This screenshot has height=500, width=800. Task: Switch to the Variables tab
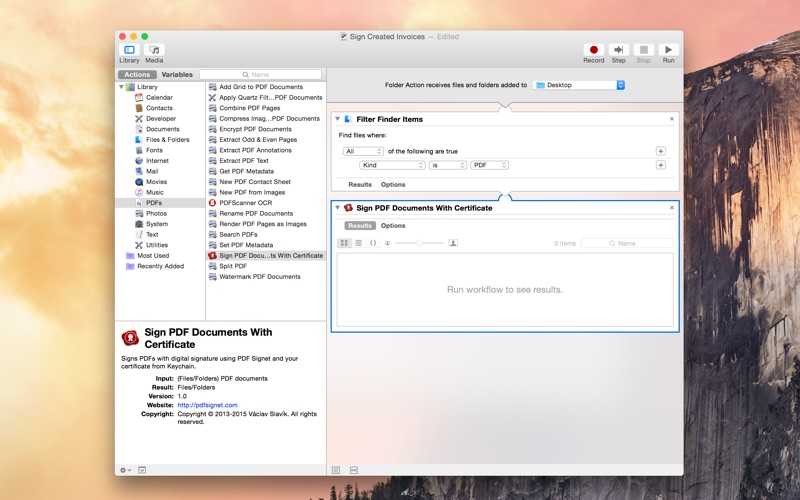pyautogui.click(x=177, y=74)
